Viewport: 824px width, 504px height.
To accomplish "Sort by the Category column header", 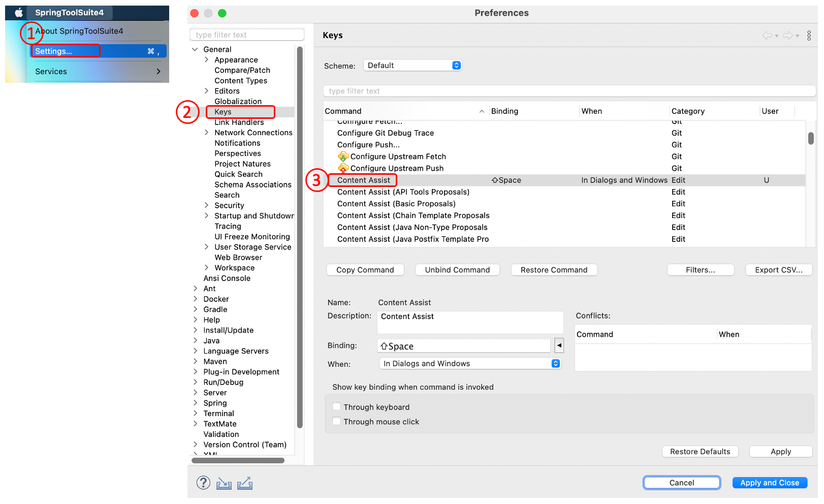I will tap(714, 111).
